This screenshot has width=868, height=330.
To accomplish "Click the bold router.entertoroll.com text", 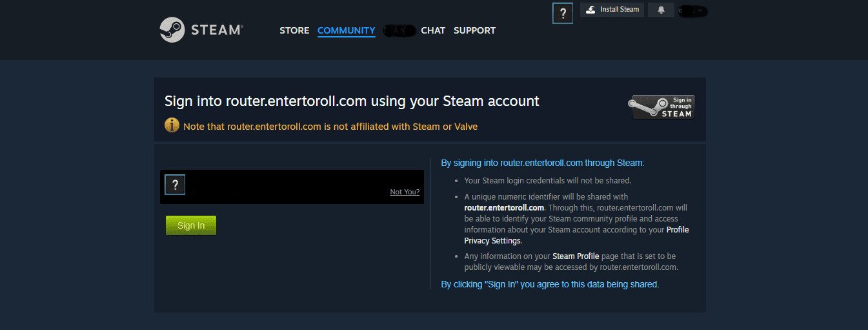I will tap(504, 208).
